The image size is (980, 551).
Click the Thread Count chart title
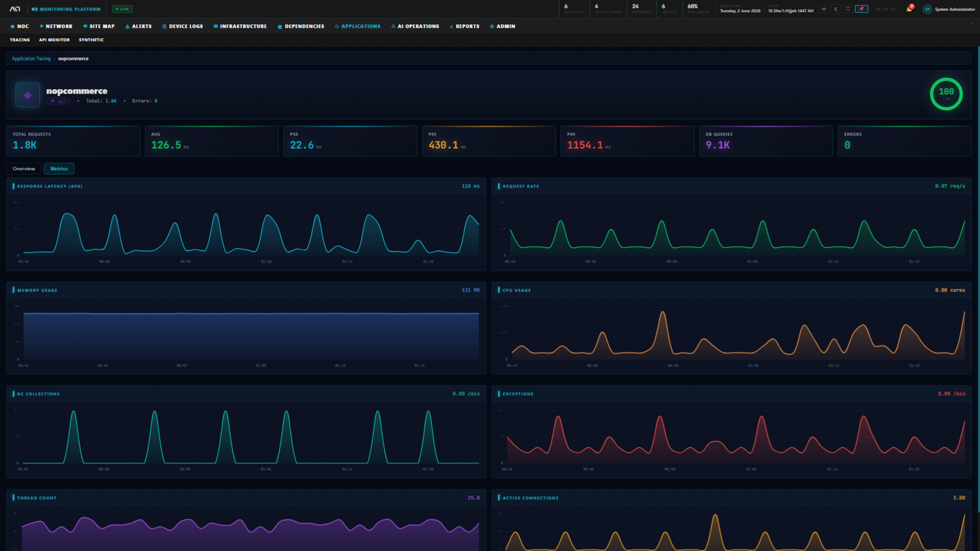pos(37,498)
